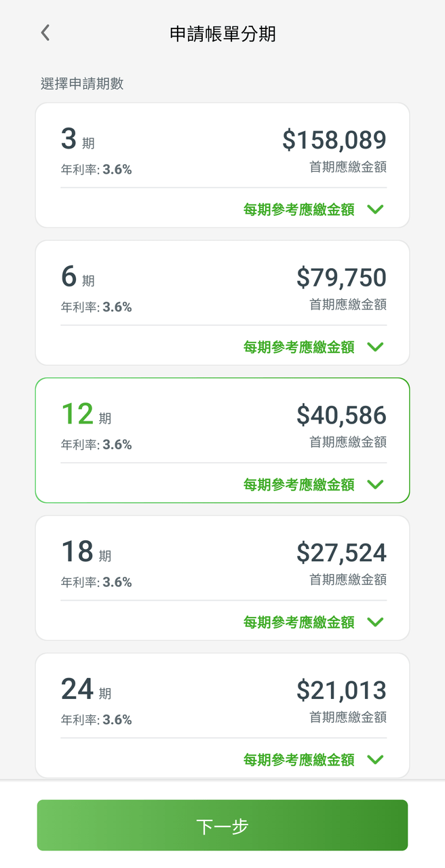Expand the 3期 payment details chevron
Screen dimensions: 445x868
point(375,209)
